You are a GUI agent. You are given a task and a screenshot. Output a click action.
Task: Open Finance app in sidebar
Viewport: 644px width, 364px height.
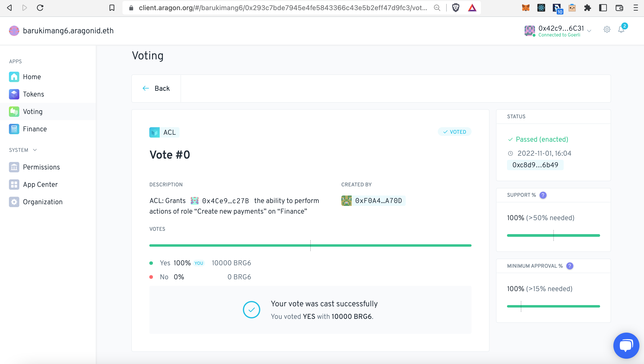click(x=48, y=129)
